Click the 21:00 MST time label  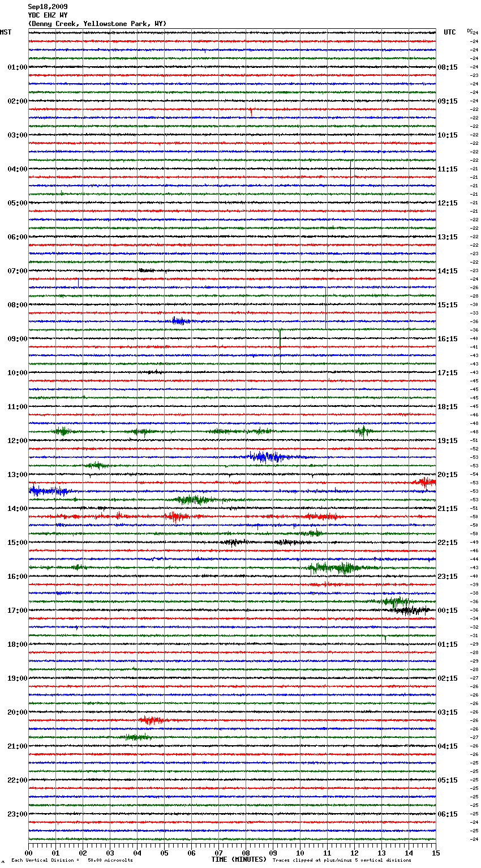(x=18, y=746)
